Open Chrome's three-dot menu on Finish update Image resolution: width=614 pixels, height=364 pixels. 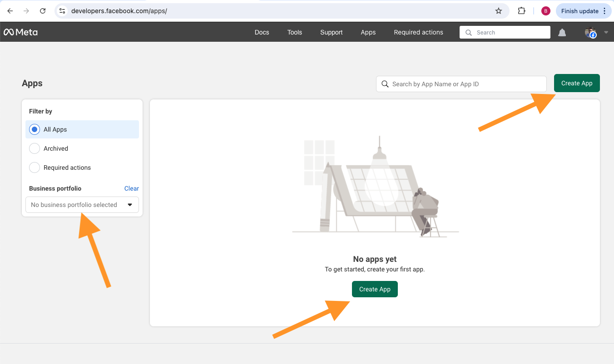[x=604, y=11]
